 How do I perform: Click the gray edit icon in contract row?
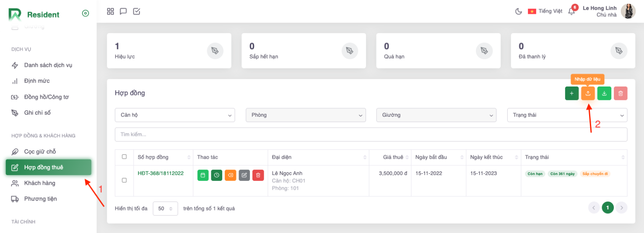[244, 175]
